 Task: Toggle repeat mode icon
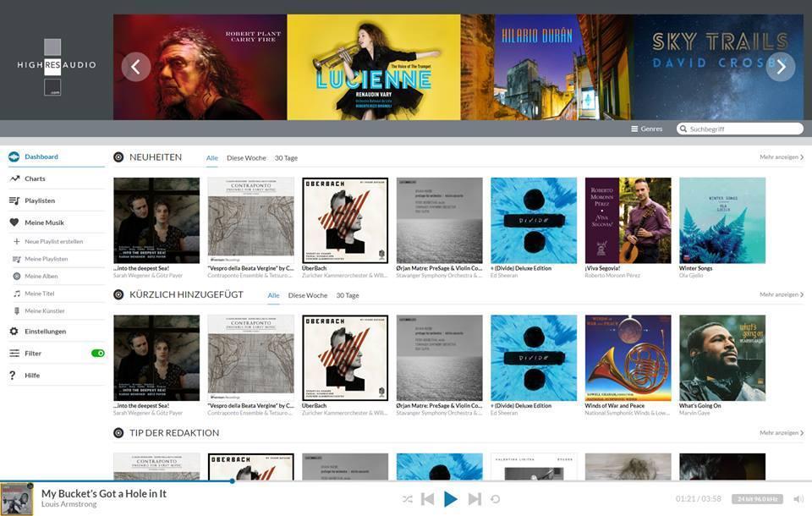pos(496,499)
